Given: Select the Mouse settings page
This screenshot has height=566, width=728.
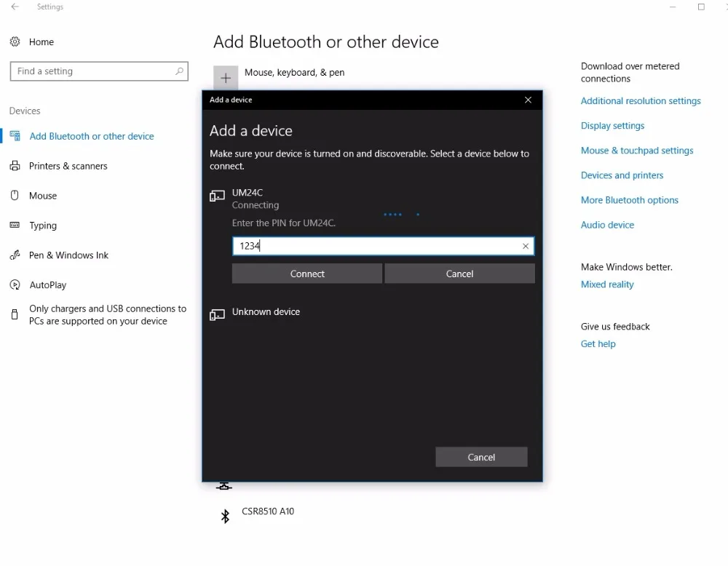Looking at the screenshot, I should tap(42, 196).
